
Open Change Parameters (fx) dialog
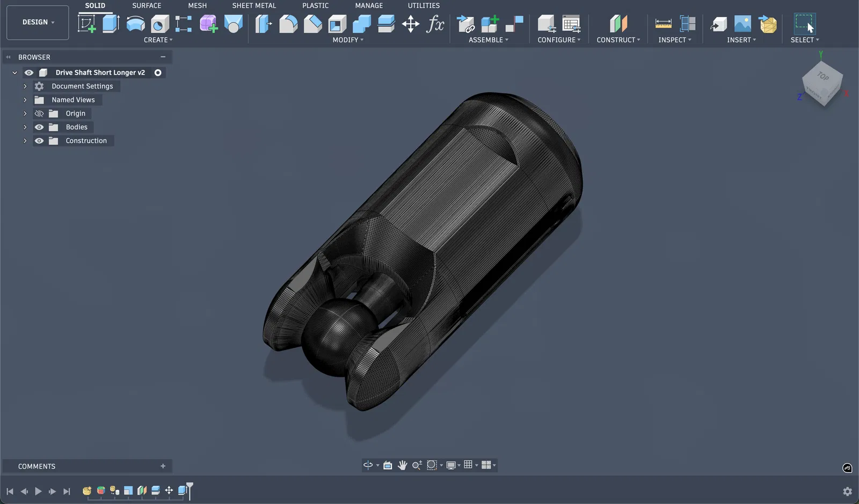(x=435, y=24)
